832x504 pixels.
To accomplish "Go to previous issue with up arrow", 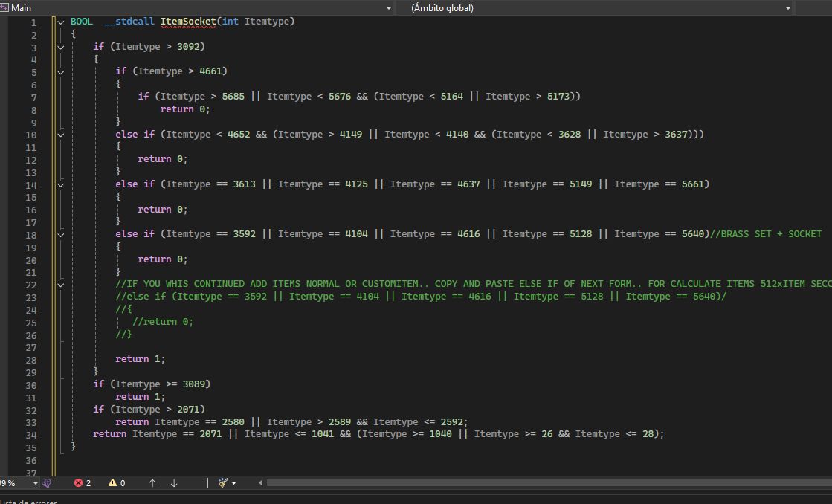I will (x=152, y=482).
